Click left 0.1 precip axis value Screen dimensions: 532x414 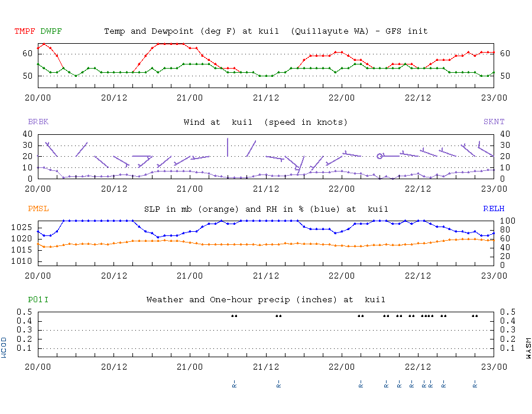(x=25, y=348)
